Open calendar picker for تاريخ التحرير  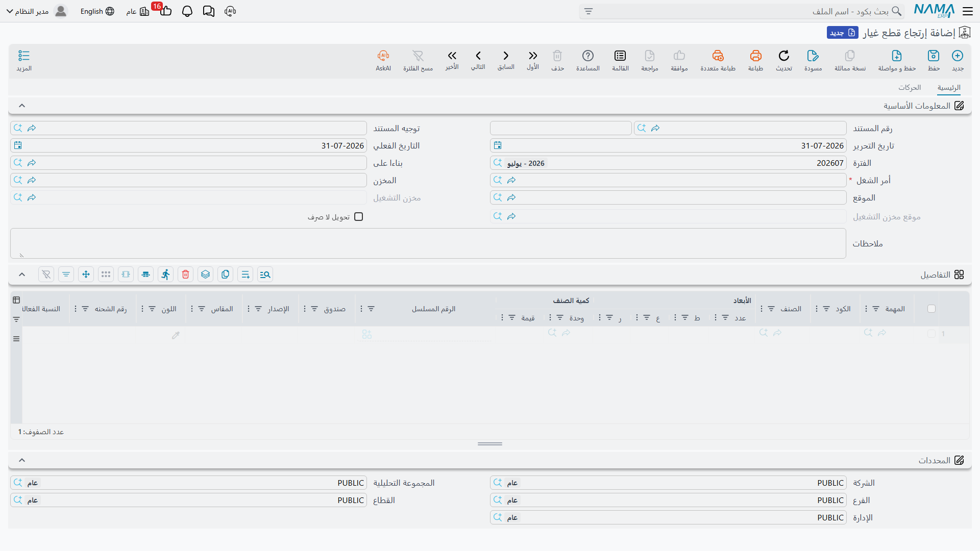498,145
